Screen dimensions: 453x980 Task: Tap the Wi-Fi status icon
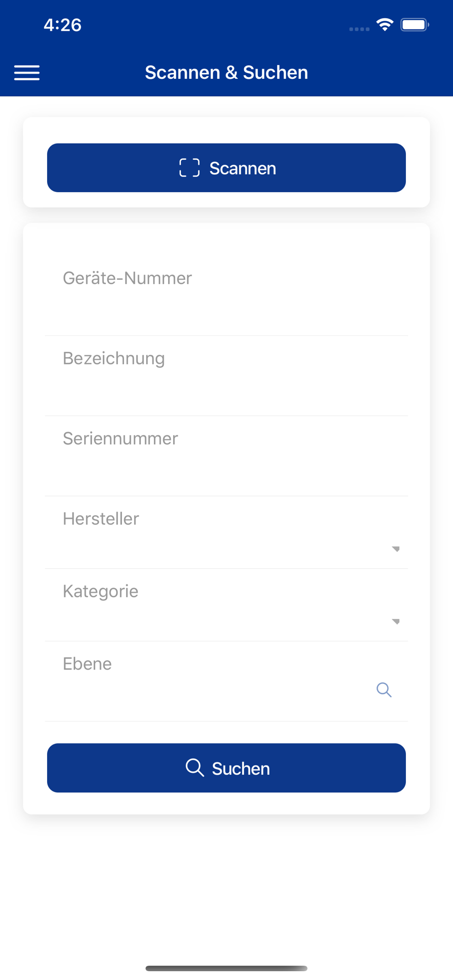[x=385, y=24]
